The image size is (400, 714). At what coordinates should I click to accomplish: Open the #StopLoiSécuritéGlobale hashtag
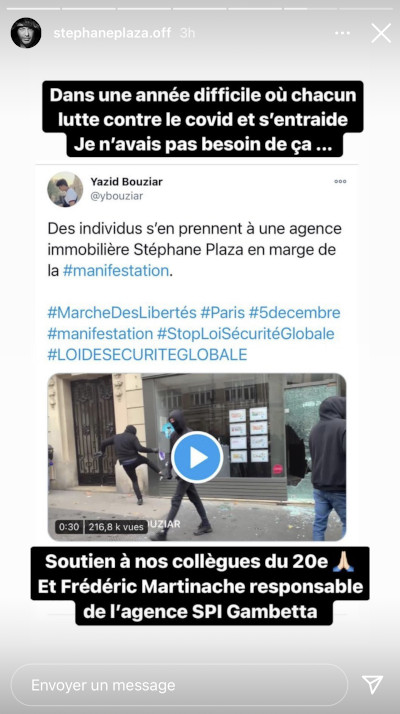[246, 334]
